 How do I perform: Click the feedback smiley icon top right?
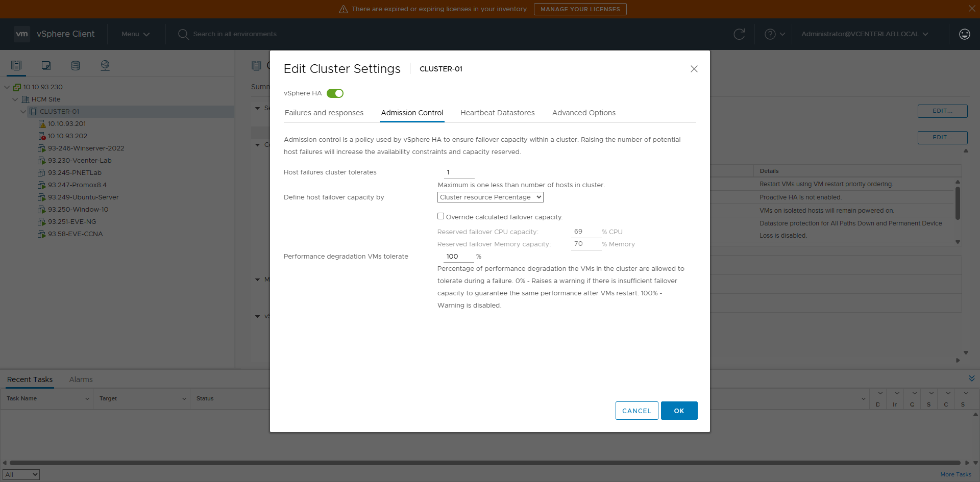coord(965,34)
